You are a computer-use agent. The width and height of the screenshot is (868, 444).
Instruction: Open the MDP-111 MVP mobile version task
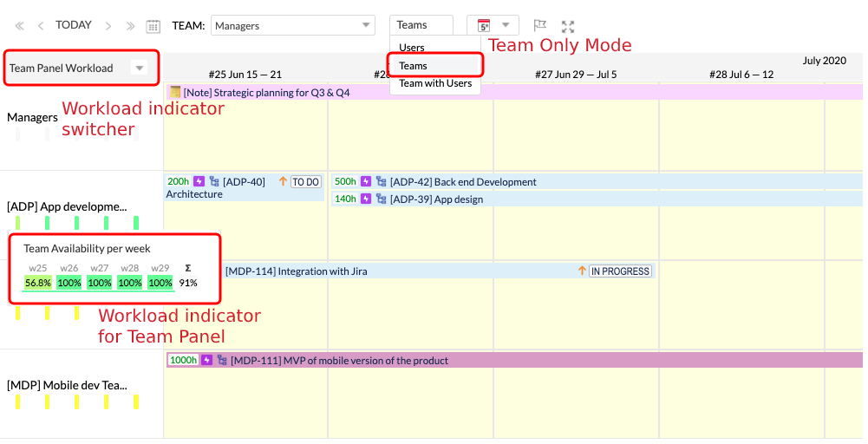pyautogui.click(x=340, y=360)
